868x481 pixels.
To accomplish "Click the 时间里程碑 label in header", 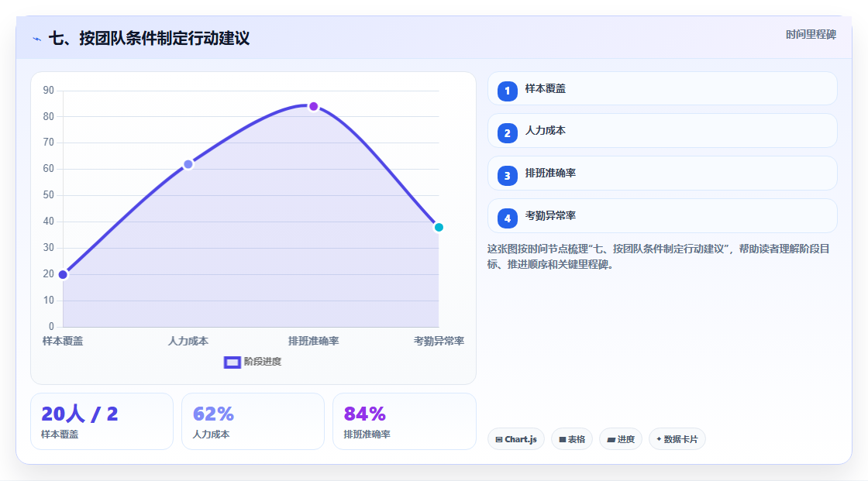I will click(x=811, y=34).
